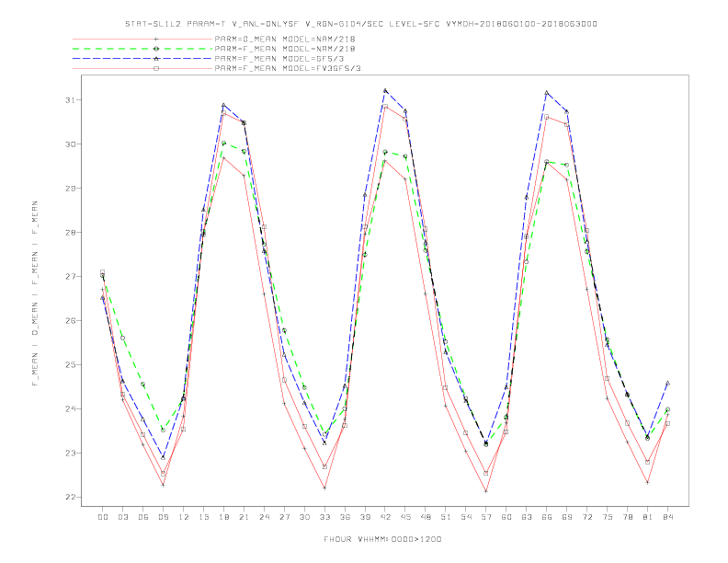The height and width of the screenshot is (563, 728).
Task: Click the green circle data point above hour 09
Action: (163, 431)
